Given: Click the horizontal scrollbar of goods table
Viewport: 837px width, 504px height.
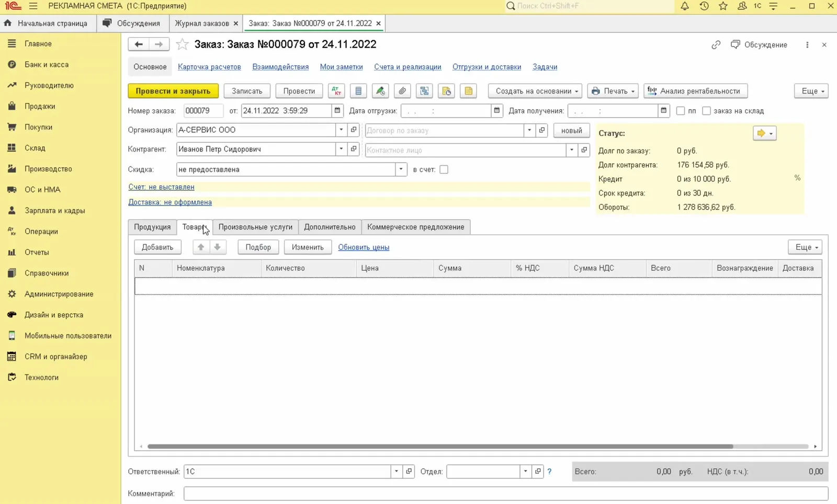Looking at the screenshot, I should [440, 446].
